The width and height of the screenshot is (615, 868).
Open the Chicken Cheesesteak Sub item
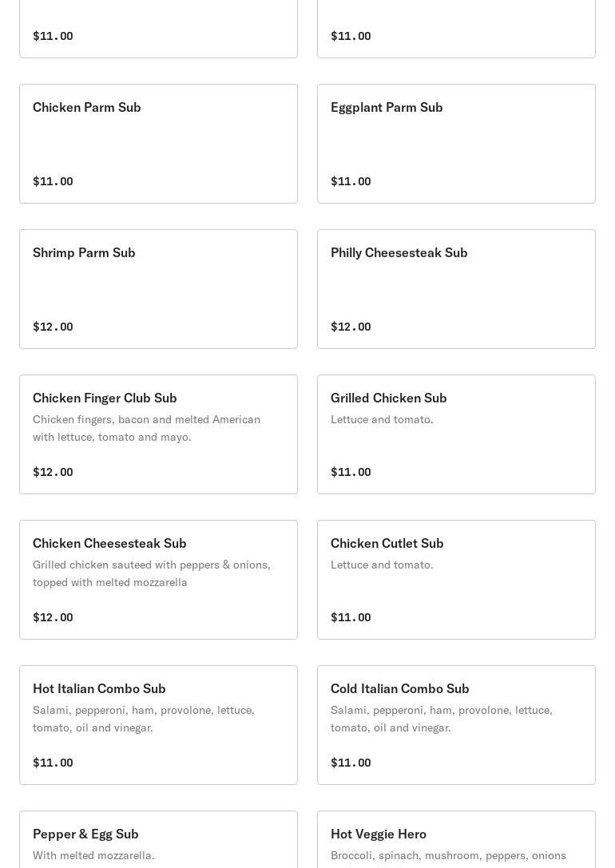109,543
